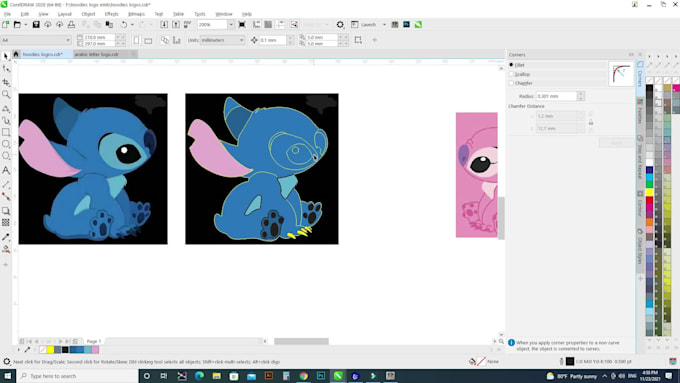The height and width of the screenshot is (383, 680).
Task: Click the taskbar search box
Action: tap(78, 376)
